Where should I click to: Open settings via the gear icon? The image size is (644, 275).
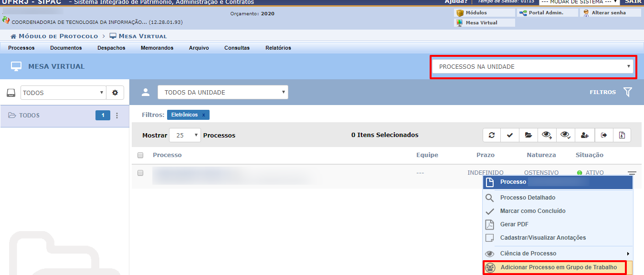point(115,93)
